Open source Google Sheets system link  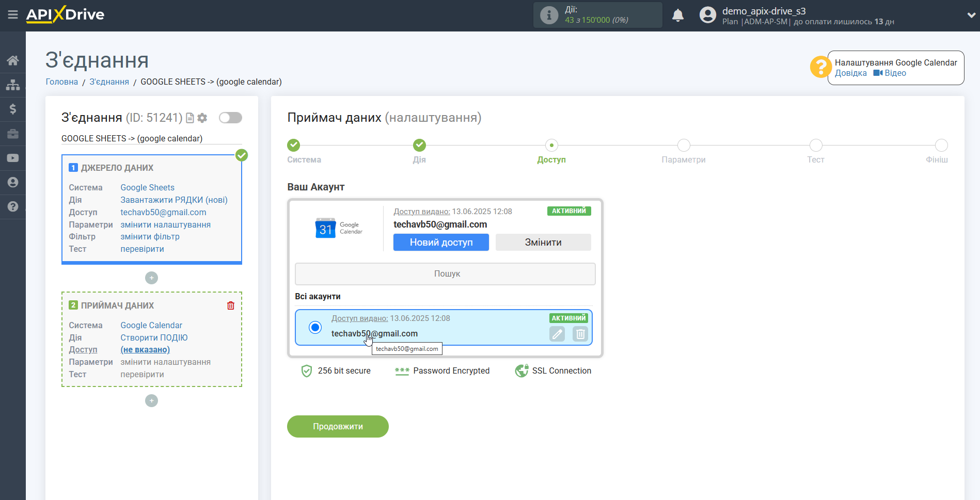147,188
